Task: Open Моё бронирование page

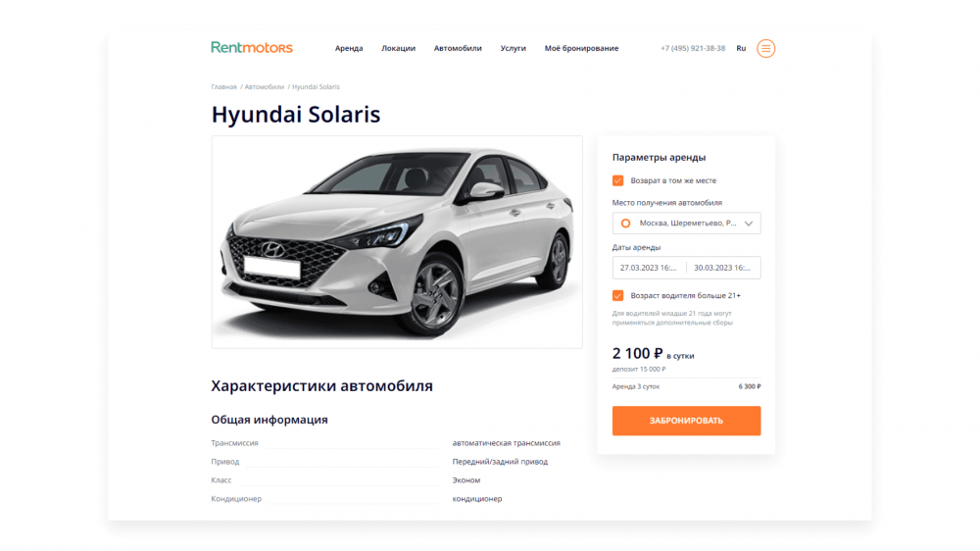Action: tap(581, 48)
